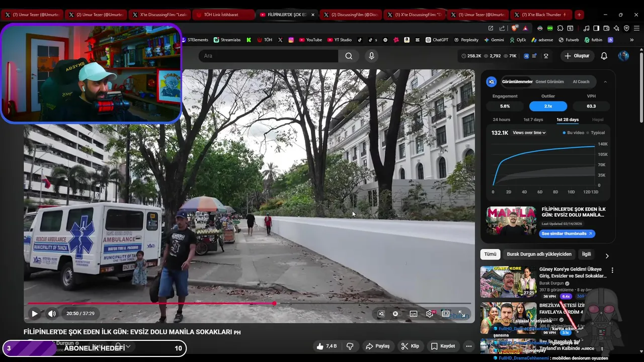
Task: Play the paused YouTube video
Action: [x=35, y=314]
